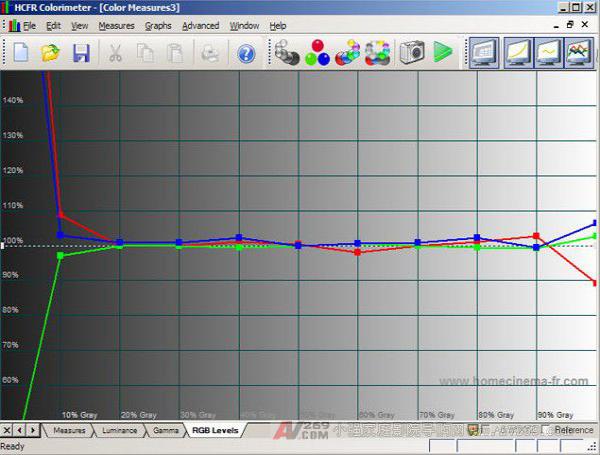Select the Measures tab at bottom
Viewport: 600px width, 455px height.
point(69,430)
